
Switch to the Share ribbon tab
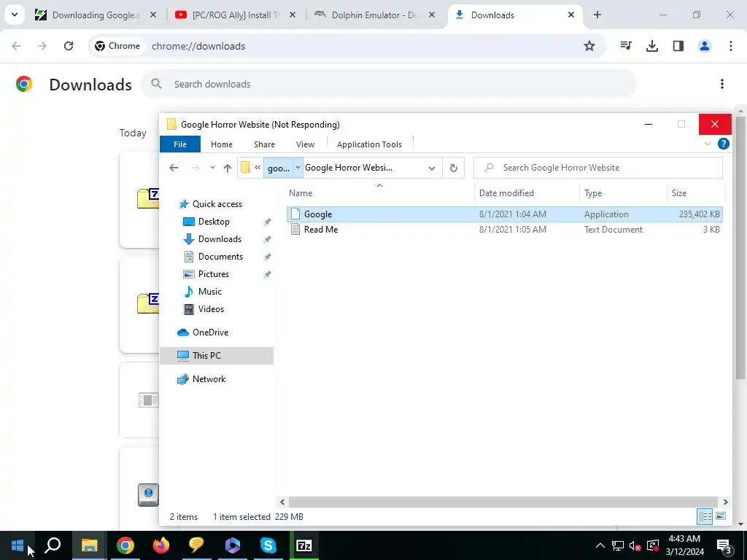[264, 144]
